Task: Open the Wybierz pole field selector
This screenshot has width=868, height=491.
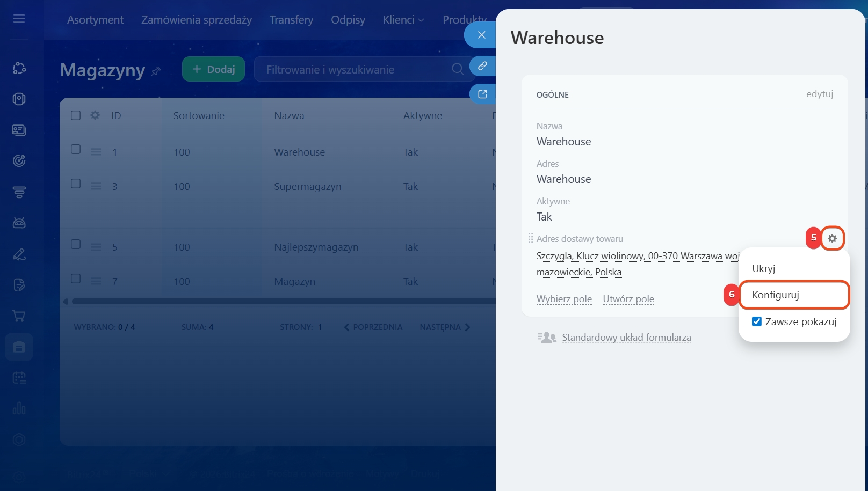Action: pos(564,299)
